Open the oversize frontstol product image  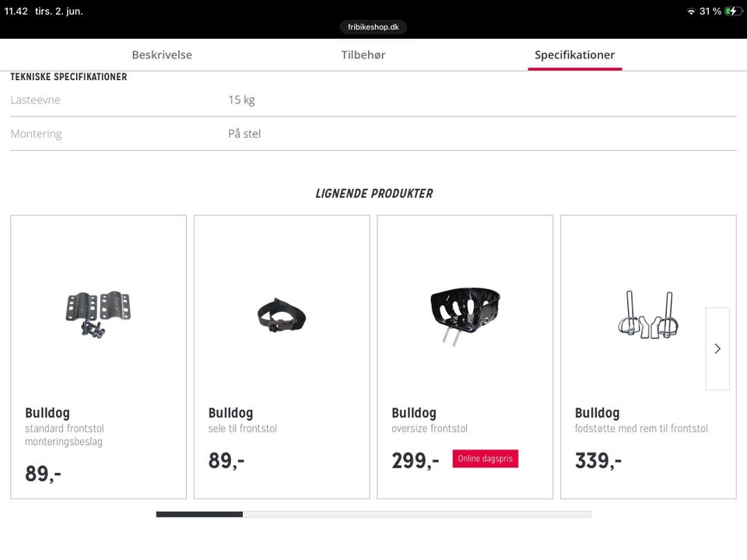coord(465,315)
